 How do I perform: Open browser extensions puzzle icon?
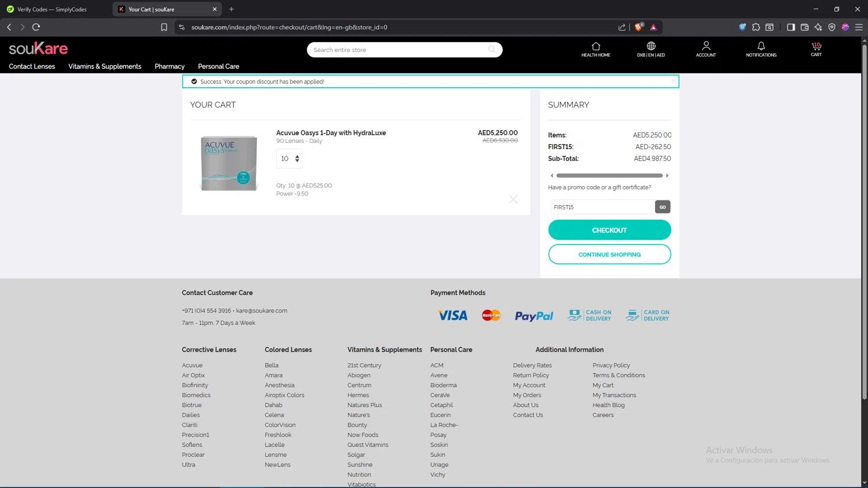pyautogui.click(x=756, y=27)
